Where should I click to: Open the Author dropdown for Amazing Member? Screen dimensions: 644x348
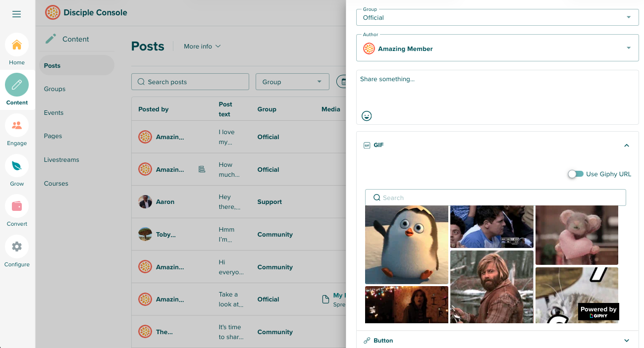pyautogui.click(x=497, y=49)
